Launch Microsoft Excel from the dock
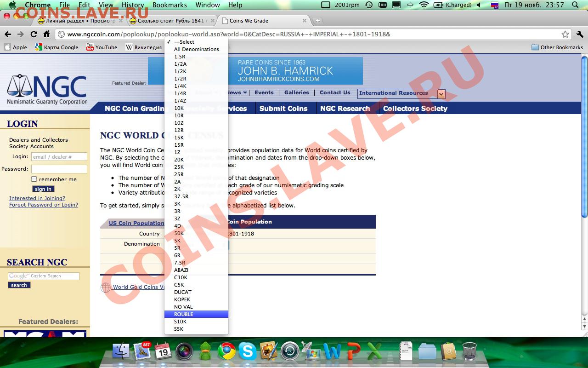Viewport: 588px width, 368px height. pos(374,351)
